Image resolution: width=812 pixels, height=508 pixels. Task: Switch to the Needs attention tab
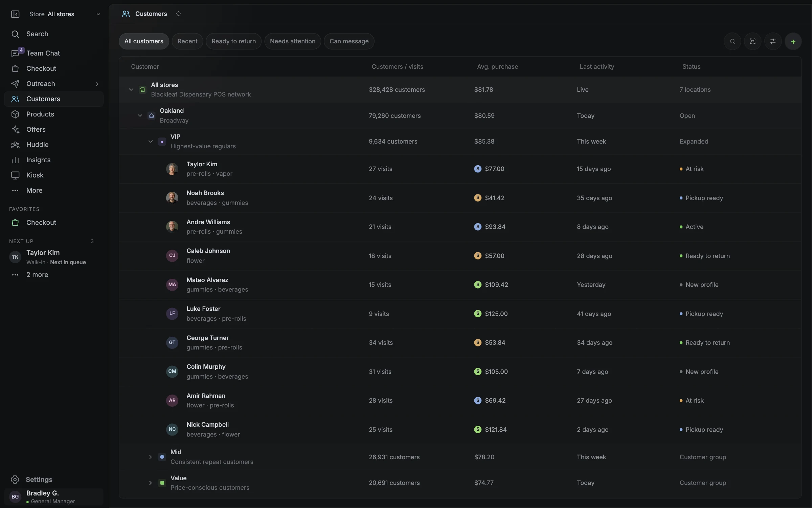(x=293, y=41)
